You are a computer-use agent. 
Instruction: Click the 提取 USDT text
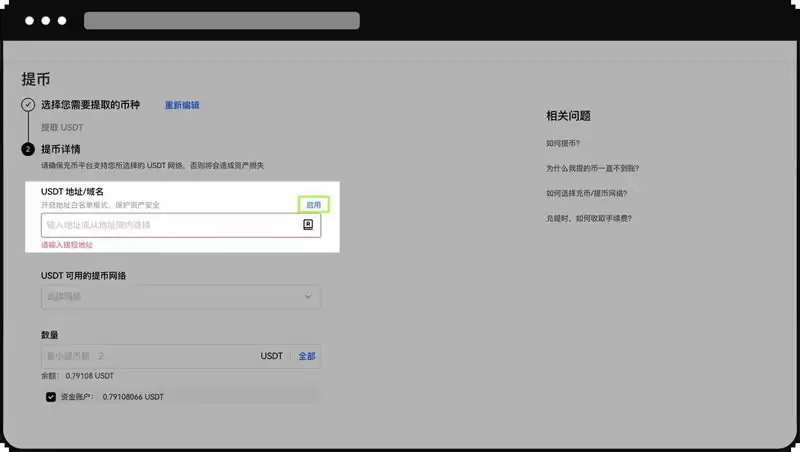point(62,128)
